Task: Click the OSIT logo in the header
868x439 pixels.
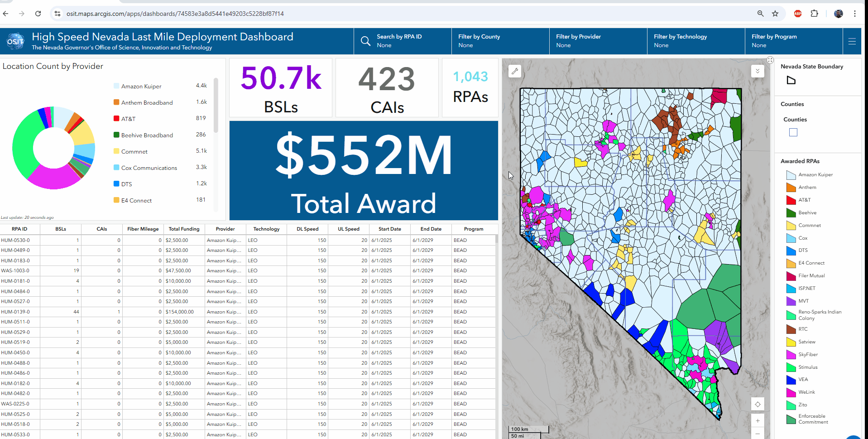Action: tap(15, 41)
